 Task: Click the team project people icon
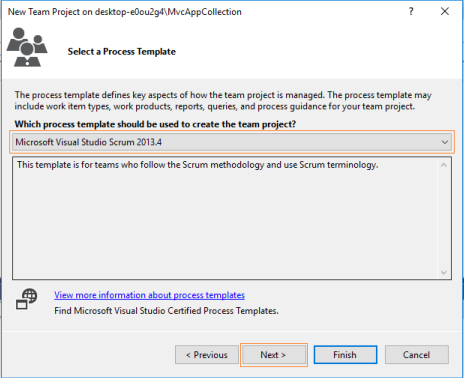tap(27, 47)
